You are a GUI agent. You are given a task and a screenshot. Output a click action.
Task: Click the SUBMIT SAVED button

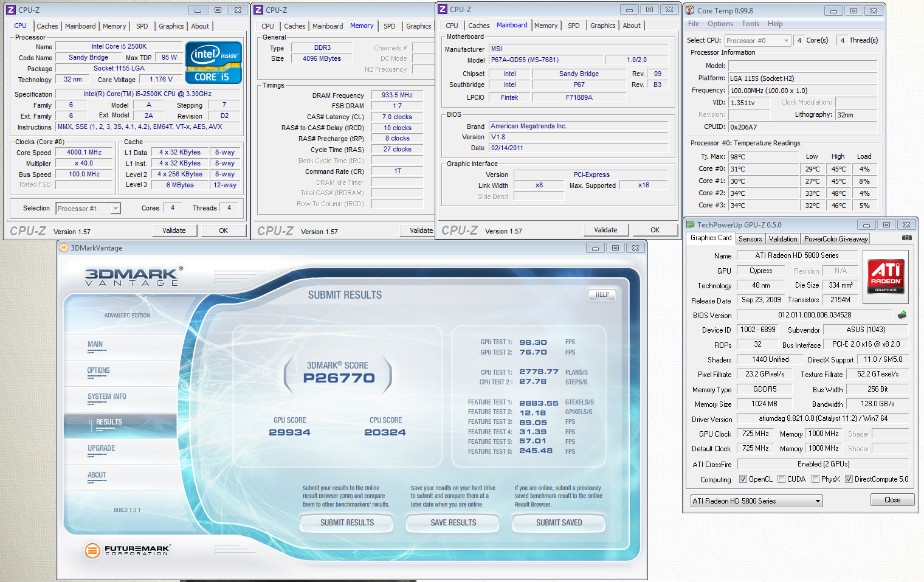pos(559,522)
